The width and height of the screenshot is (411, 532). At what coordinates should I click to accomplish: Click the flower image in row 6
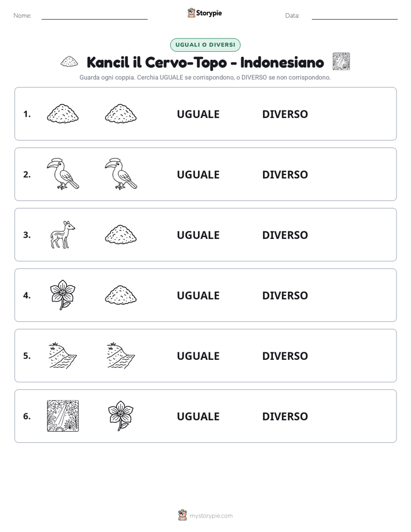(121, 416)
